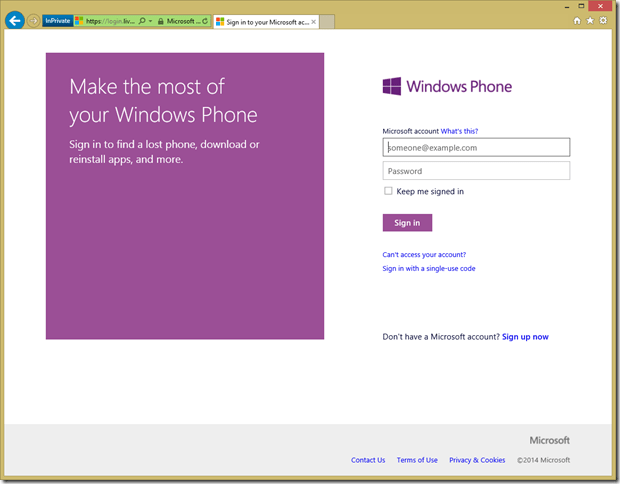The image size is (620, 484).
Task: Open Can't access your account link
Action: pos(424,254)
